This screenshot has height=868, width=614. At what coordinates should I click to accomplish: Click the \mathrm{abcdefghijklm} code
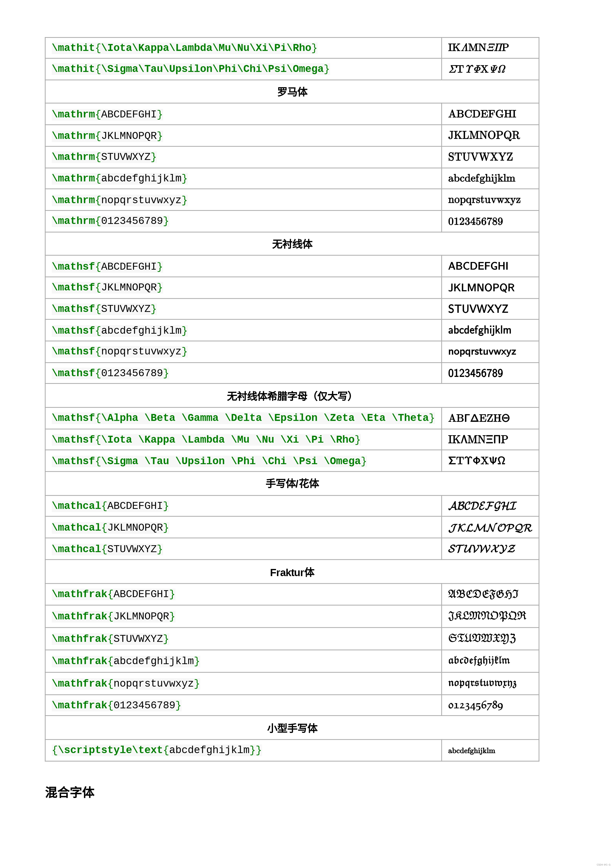point(119,178)
